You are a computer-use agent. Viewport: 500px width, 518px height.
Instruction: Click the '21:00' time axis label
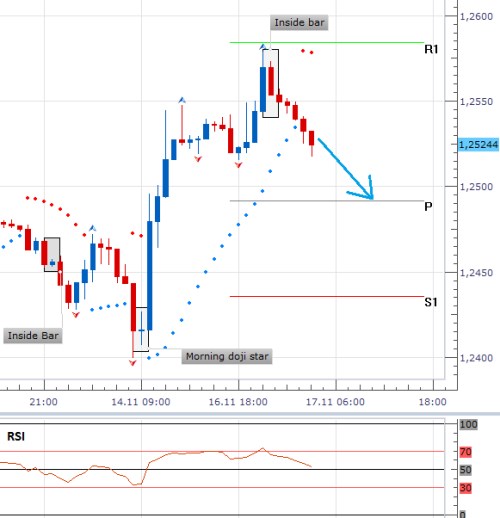click(x=43, y=402)
